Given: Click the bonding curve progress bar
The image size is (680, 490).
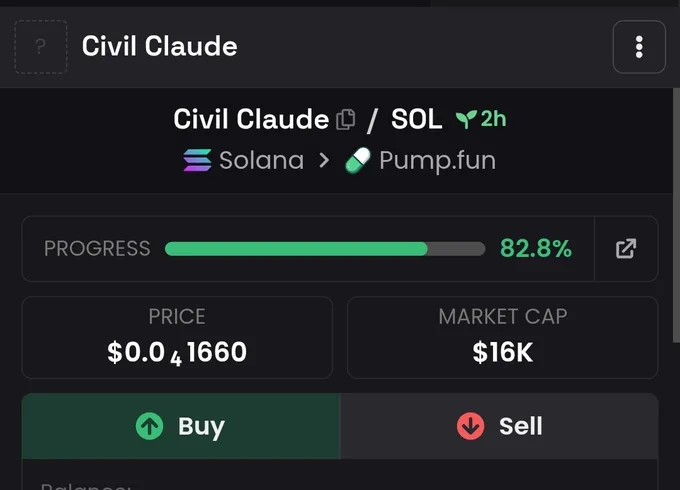Looking at the screenshot, I should coord(325,249).
